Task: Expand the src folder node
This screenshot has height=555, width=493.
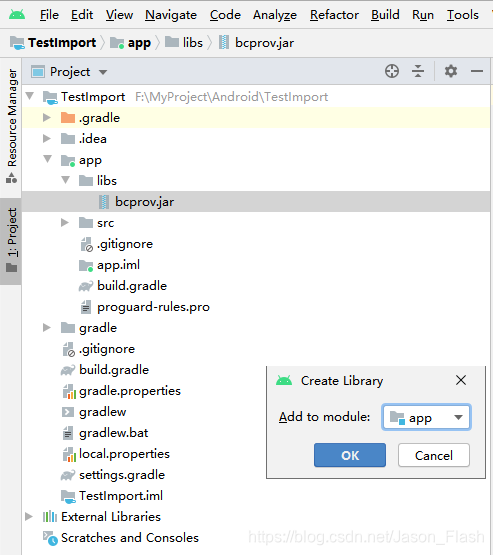Action: [x=64, y=222]
